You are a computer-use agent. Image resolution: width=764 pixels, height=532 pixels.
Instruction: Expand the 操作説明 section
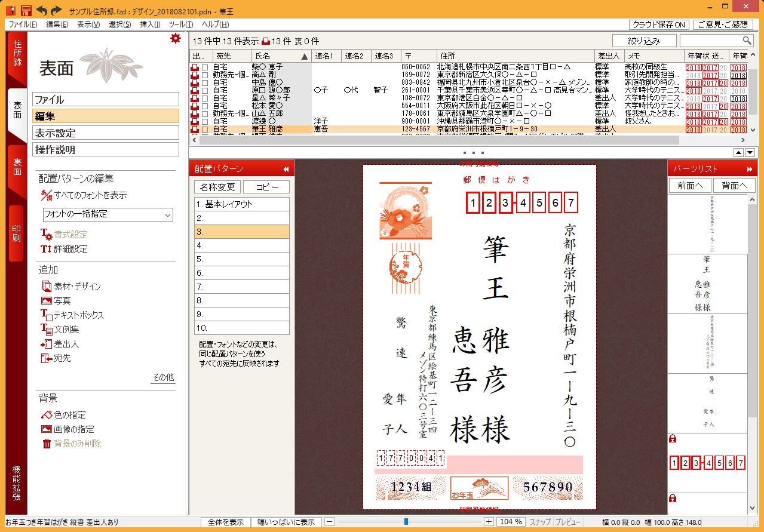(106, 150)
